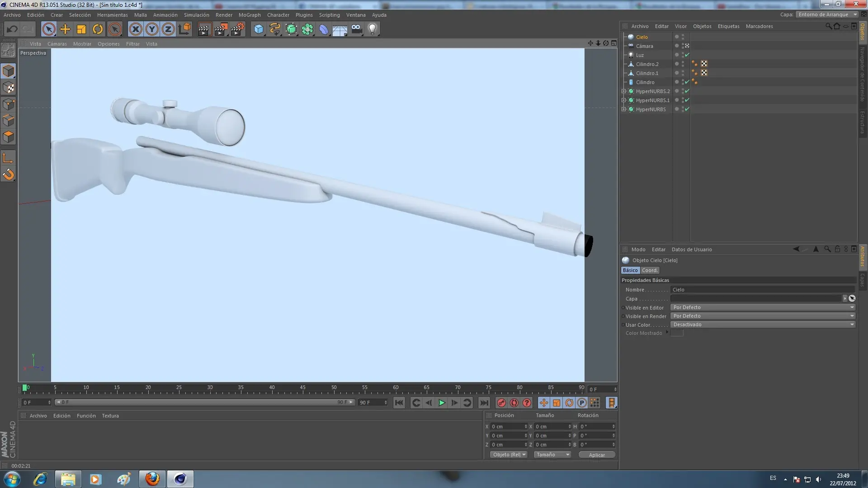
Task: Activate the Rotate tool in top toolbar
Action: click(x=98, y=29)
